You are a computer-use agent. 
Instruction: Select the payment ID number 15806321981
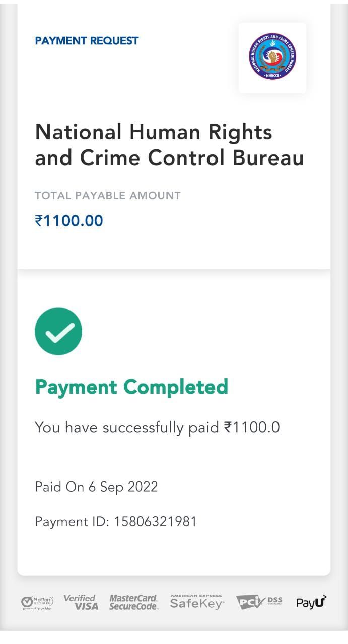click(x=155, y=522)
